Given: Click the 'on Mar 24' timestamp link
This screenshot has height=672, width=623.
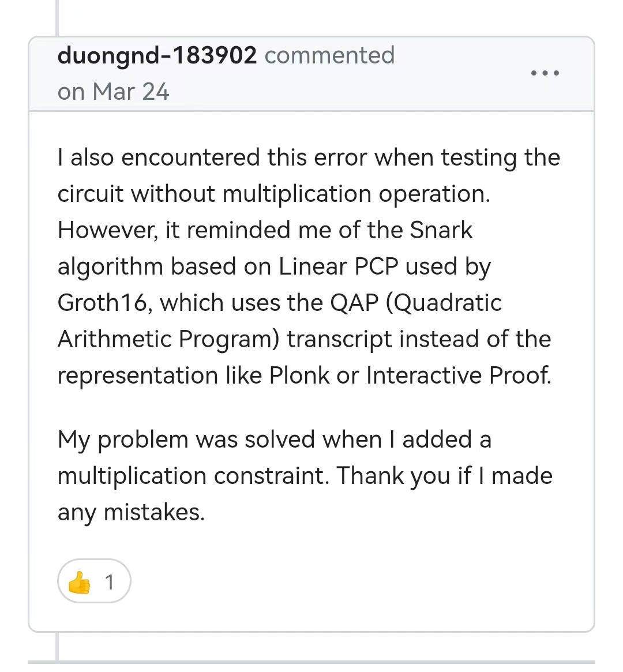Looking at the screenshot, I should [x=113, y=92].
